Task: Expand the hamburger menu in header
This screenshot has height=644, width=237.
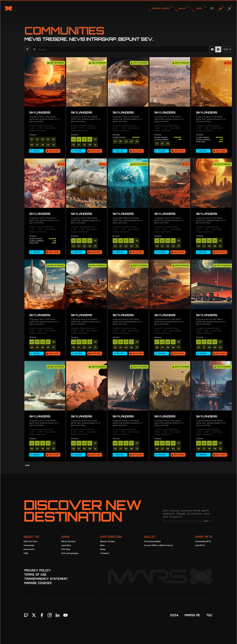Action: tap(229, 8)
